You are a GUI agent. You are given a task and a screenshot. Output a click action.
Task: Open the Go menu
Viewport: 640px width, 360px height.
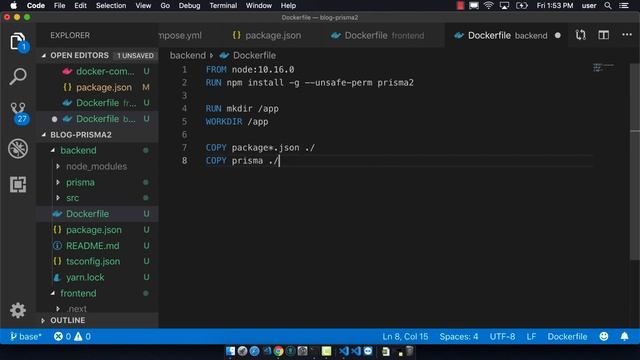point(165,6)
